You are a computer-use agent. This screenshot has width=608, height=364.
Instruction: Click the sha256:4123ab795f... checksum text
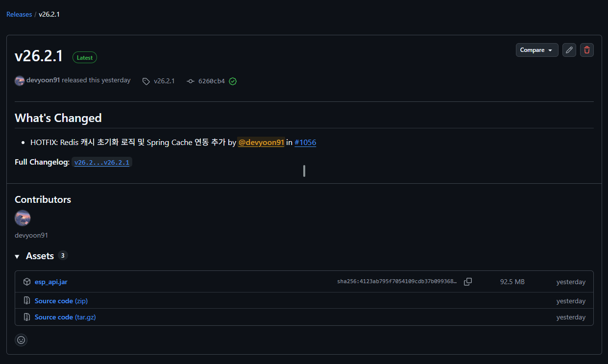coord(397,282)
